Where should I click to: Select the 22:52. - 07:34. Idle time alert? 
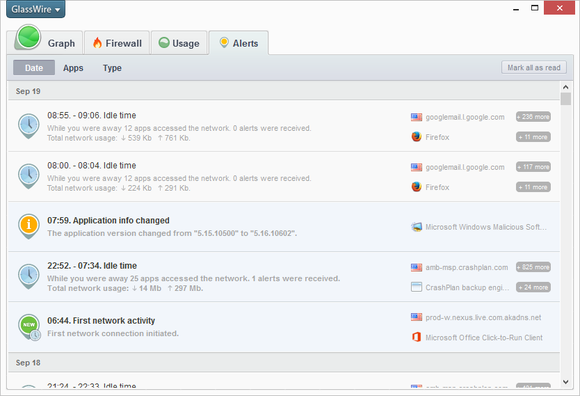pos(284,277)
